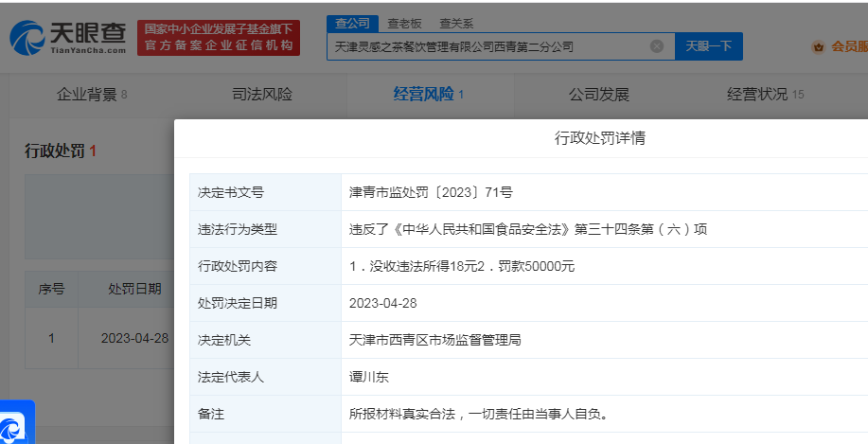The image size is (868, 444).
Task: Click the company name search field
Action: [x=501, y=46]
